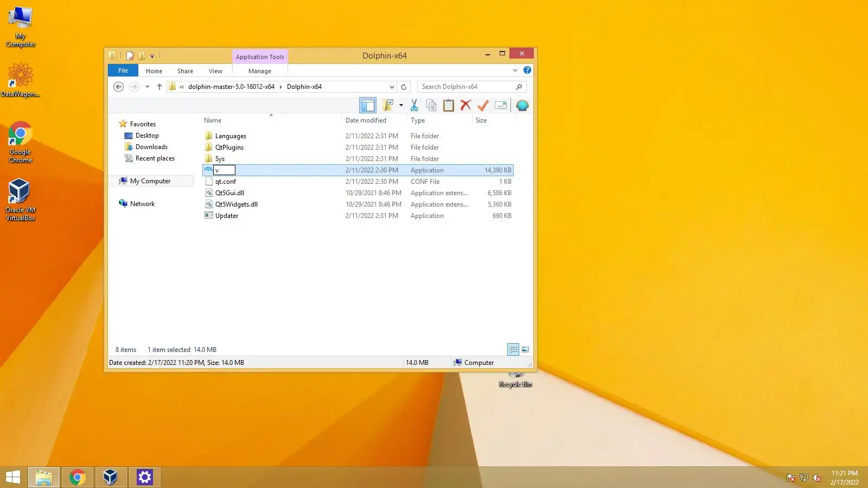Click Google Chrome icon on the taskbar
868x488 pixels.
(78, 477)
